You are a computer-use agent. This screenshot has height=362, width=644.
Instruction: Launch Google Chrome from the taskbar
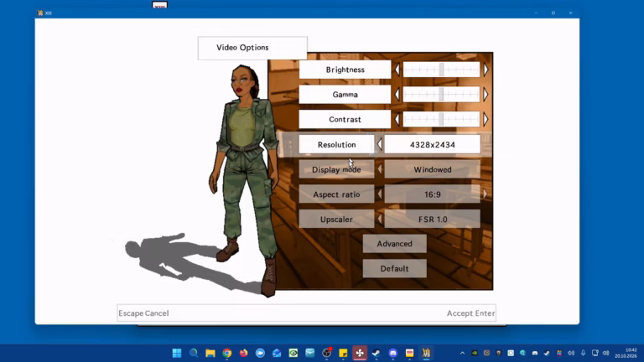pyautogui.click(x=226, y=353)
